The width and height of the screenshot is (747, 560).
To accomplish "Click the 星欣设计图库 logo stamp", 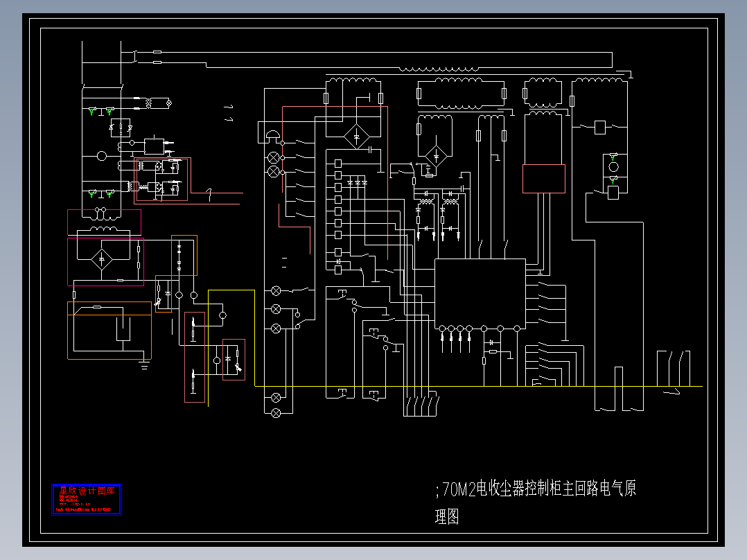I will point(86,500).
